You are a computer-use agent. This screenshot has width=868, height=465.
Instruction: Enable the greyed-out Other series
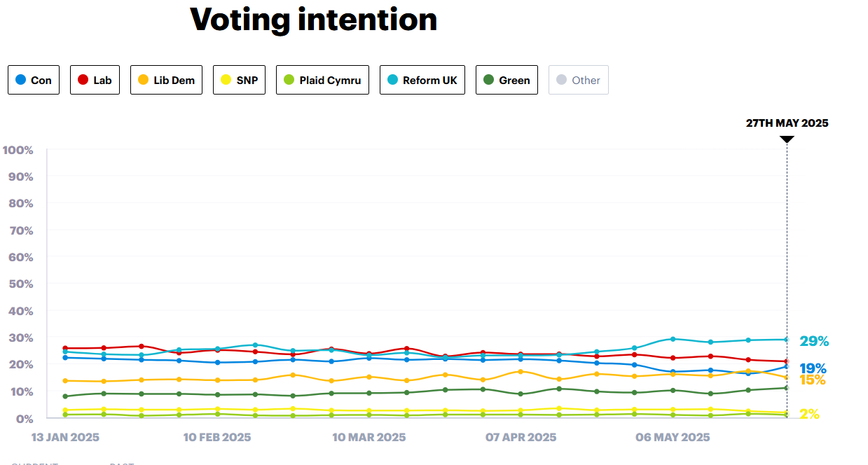point(579,80)
